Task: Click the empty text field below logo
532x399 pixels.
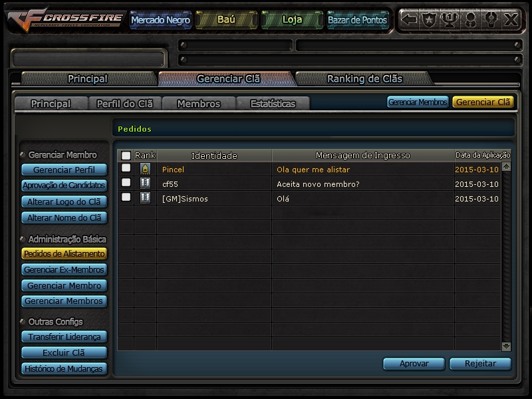Action: click(88, 59)
